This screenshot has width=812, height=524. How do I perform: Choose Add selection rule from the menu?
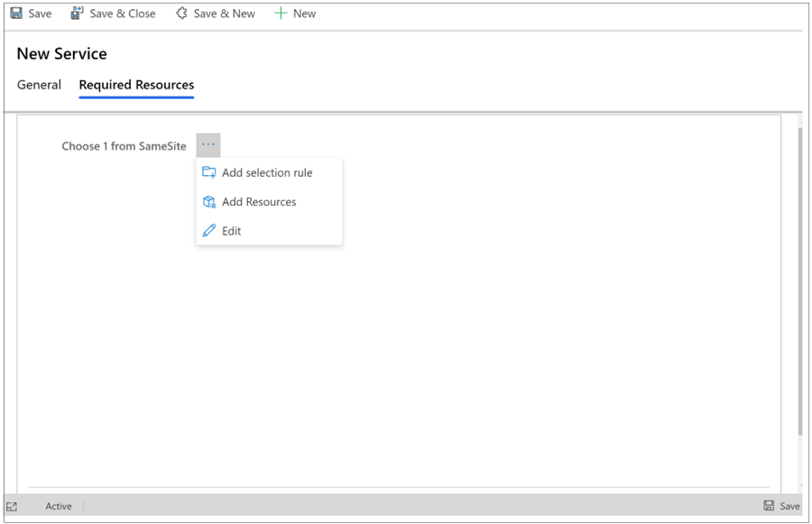pyautogui.click(x=269, y=173)
